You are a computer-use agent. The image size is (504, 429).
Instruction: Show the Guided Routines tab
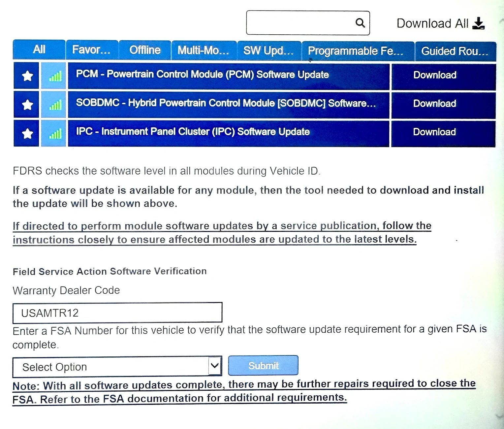click(x=455, y=51)
